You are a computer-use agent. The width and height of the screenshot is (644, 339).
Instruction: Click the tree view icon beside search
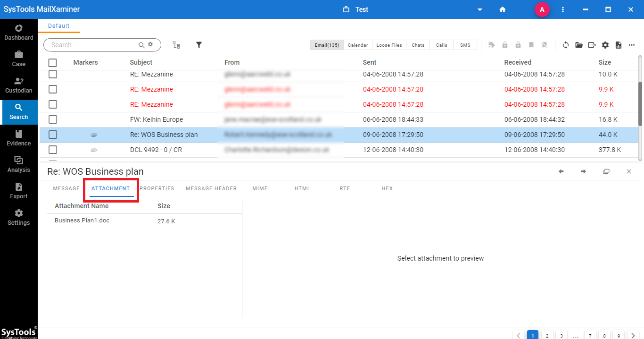click(x=176, y=45)
